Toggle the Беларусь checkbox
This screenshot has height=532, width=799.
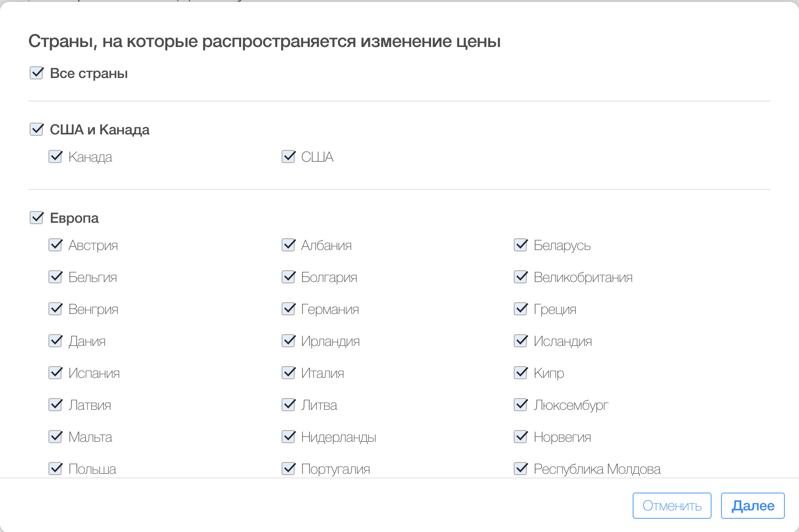coord(520,244)
